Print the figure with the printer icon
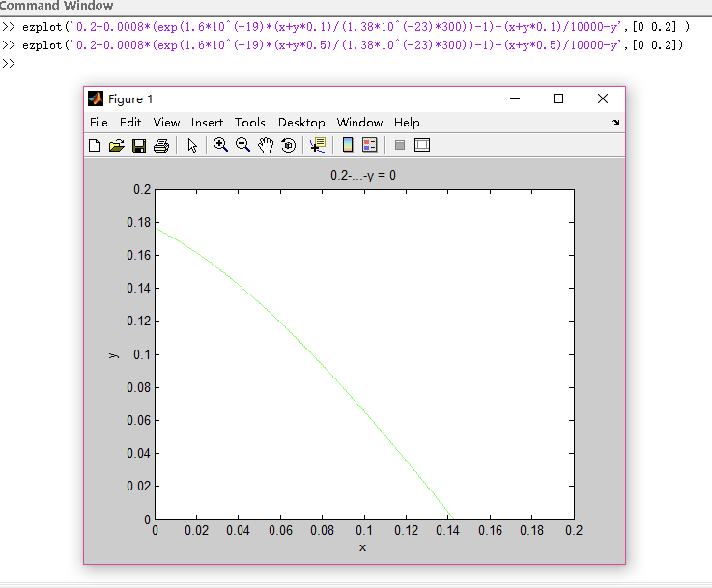This screenshot has height=588, width=712. click(x=161, y=145)
